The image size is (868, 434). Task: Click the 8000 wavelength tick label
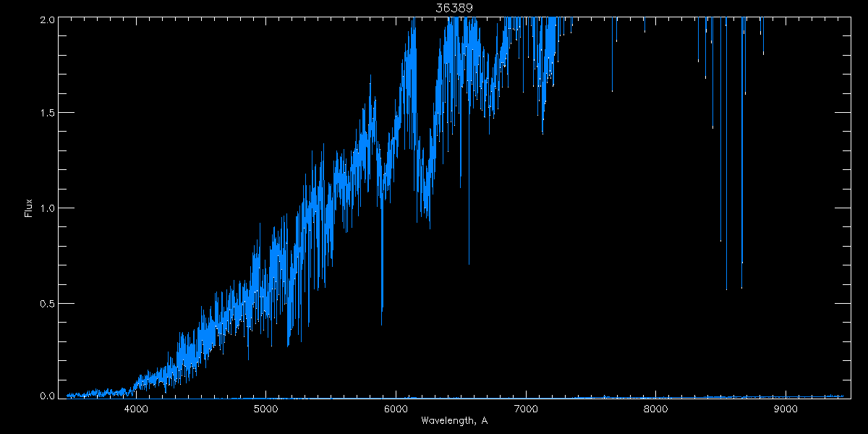[x=655, y=409]
